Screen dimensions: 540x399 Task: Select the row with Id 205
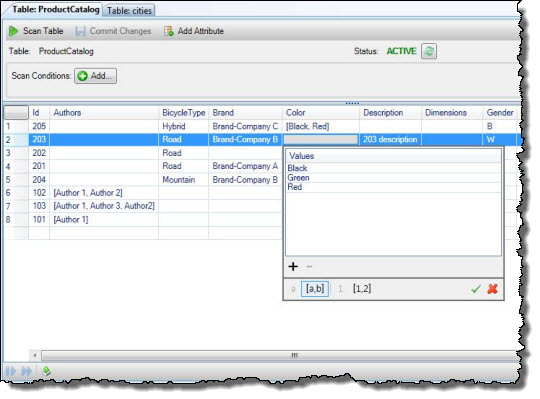[262, 126]
